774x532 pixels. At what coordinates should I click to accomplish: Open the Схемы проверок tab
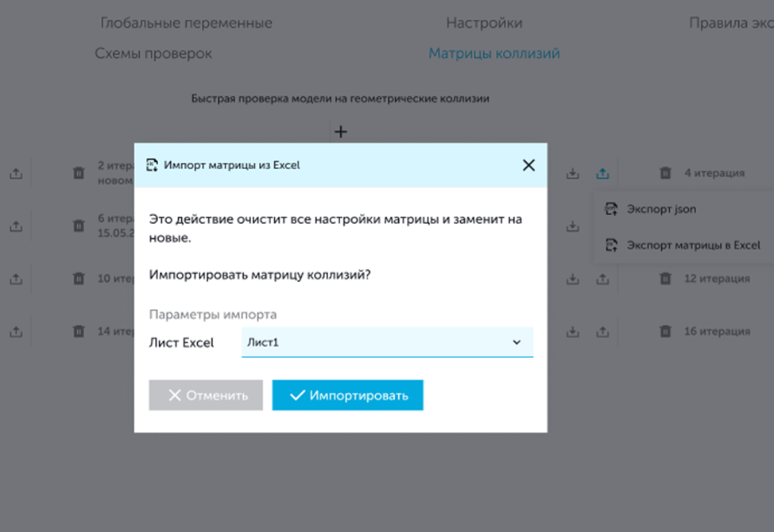pos(153,54)
